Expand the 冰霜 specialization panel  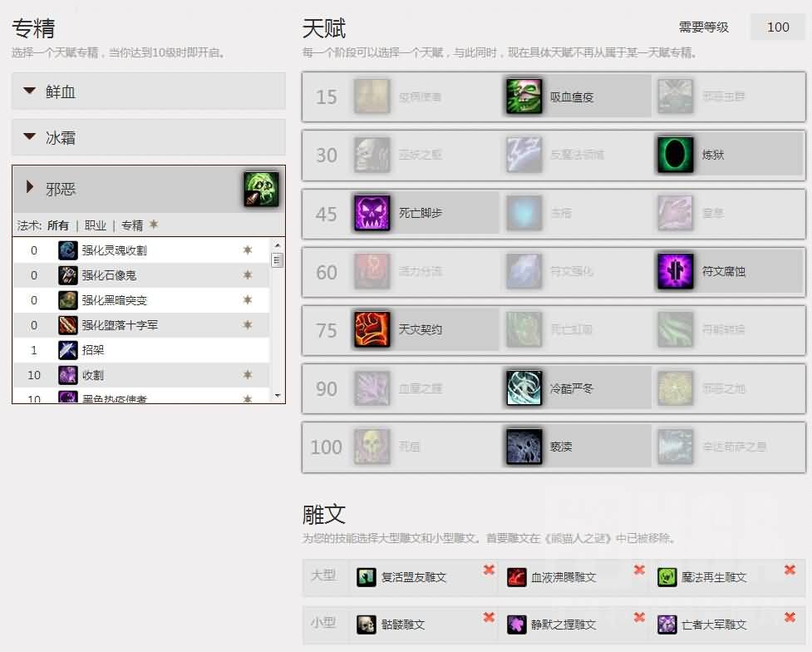point(149,137)
